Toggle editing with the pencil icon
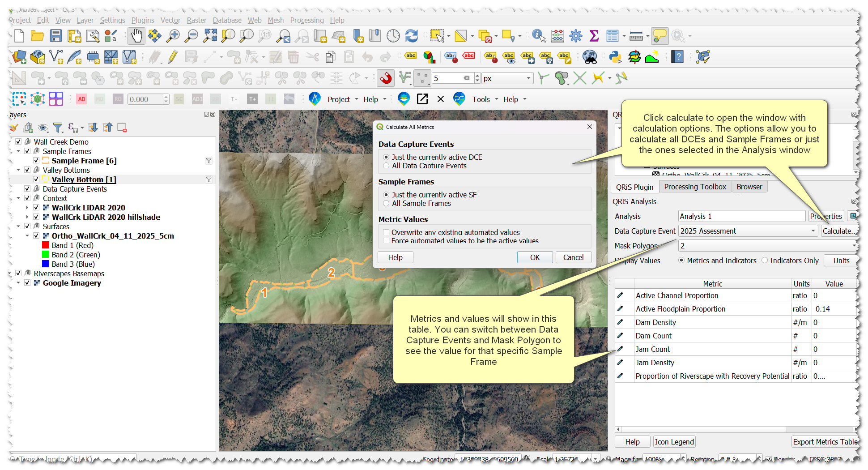The image size is (868, 470). 173,57
